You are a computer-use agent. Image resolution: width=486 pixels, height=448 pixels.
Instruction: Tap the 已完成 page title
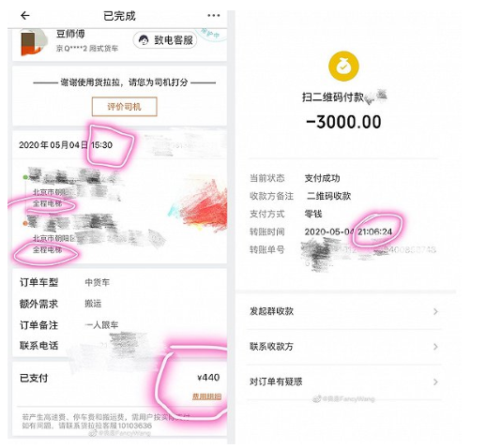coord(119,16)
